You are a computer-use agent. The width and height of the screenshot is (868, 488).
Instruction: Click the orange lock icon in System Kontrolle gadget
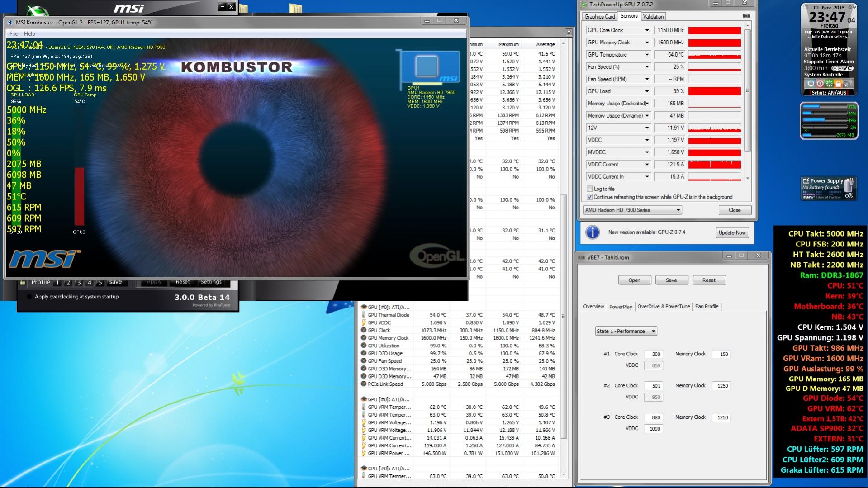click(838, 84)
